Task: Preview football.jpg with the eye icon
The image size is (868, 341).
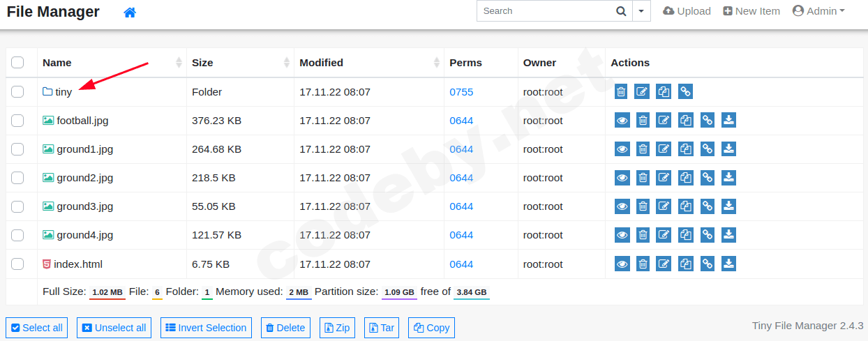Action: [x=622, y=121]
